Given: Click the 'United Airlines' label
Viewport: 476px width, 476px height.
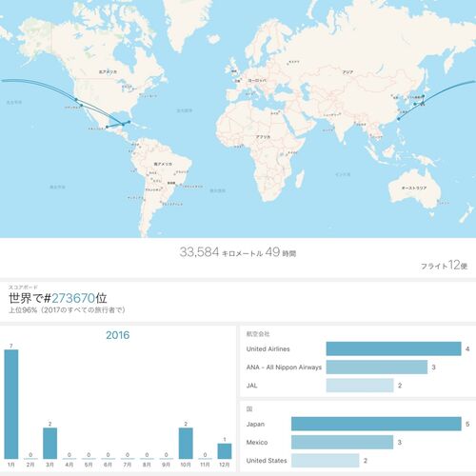Looking at the screenshot, I should click(268, 348).
